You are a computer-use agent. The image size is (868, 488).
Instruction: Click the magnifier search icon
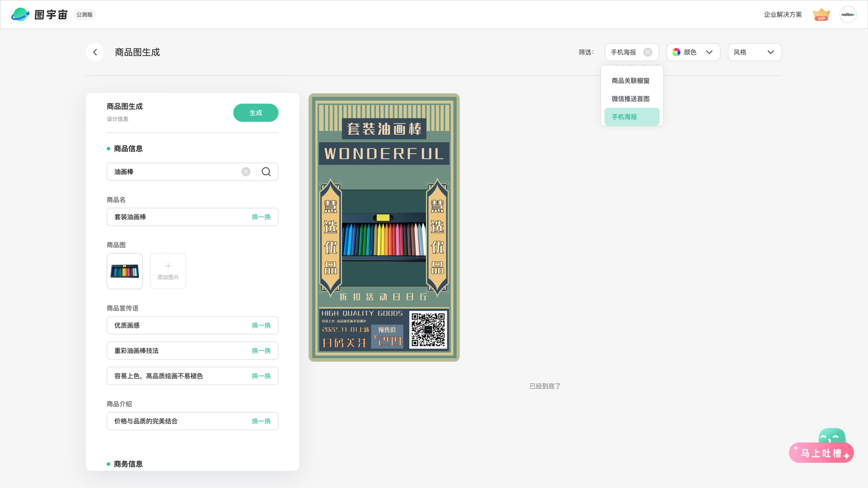(266, 172)
